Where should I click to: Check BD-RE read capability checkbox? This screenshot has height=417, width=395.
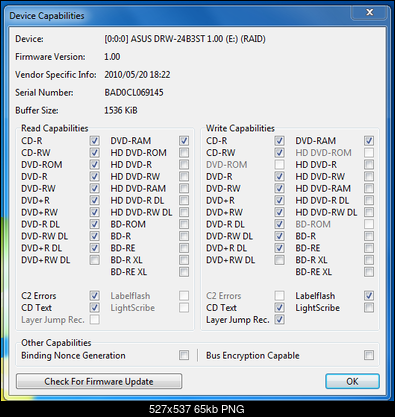click(x=184, y=248)
